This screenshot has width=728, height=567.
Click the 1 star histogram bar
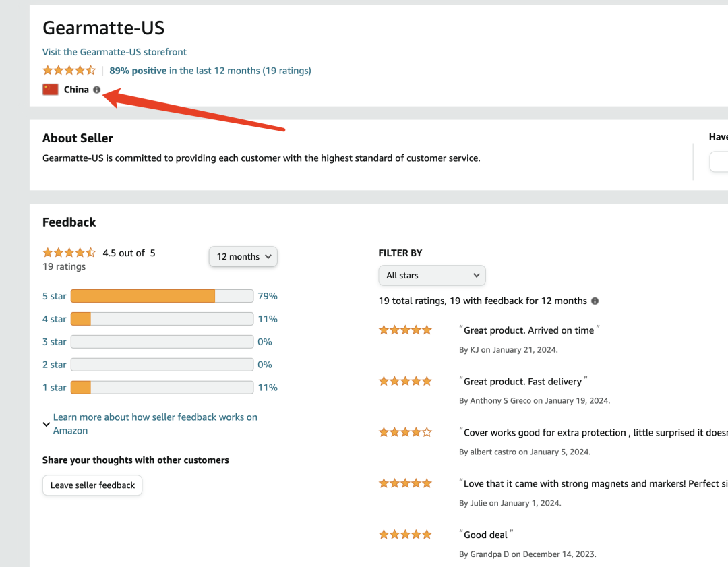(x=162, y=387)
